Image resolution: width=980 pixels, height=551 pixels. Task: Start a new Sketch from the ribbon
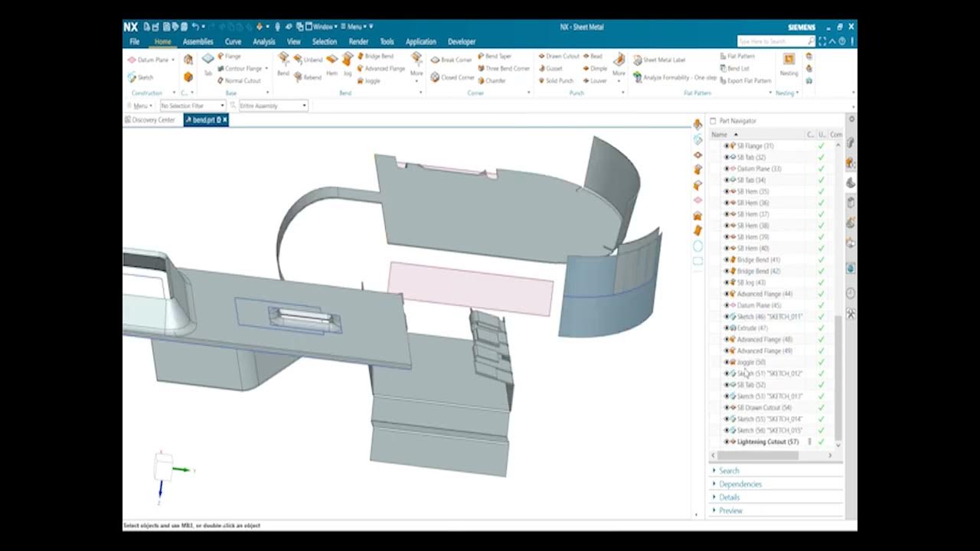pyautogui.click(x=141, y=77)
